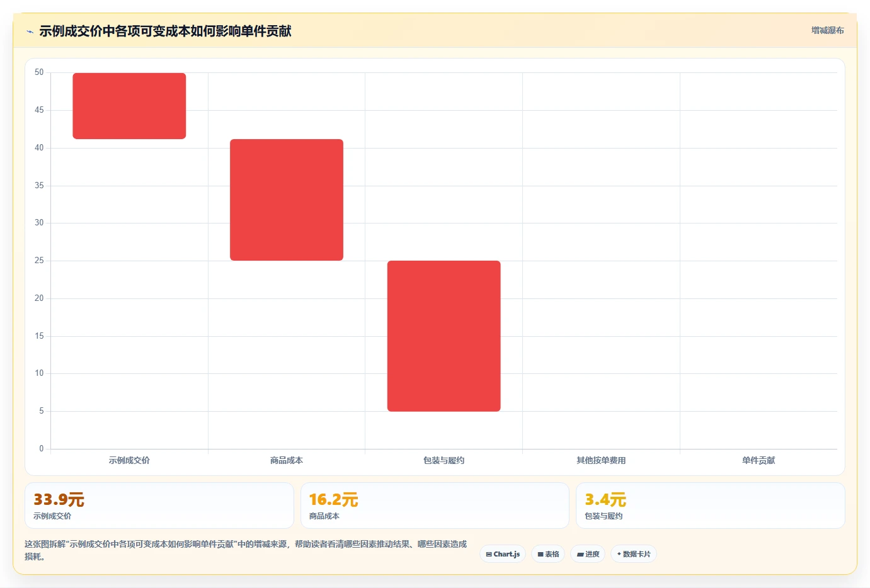Click the description paragraph starting 这张图拆解
The height and width of the screenshot is (588, 870).
click(246, 550)
